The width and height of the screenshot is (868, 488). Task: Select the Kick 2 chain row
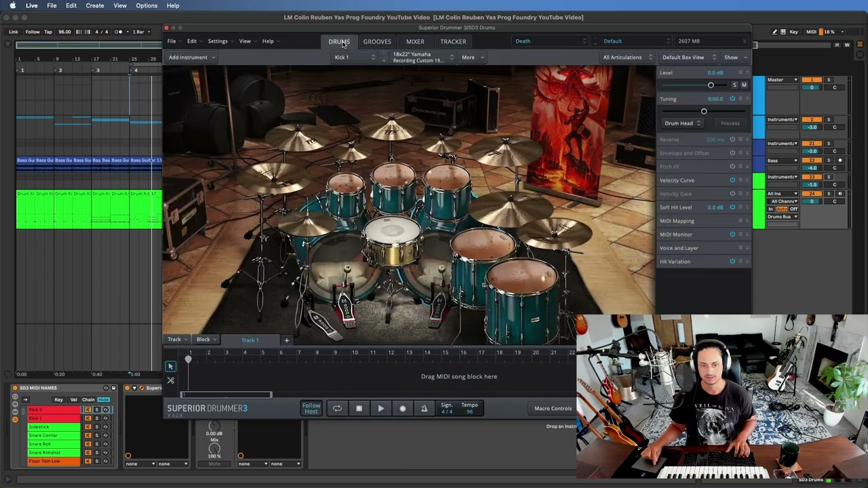(x=54, y=410)
